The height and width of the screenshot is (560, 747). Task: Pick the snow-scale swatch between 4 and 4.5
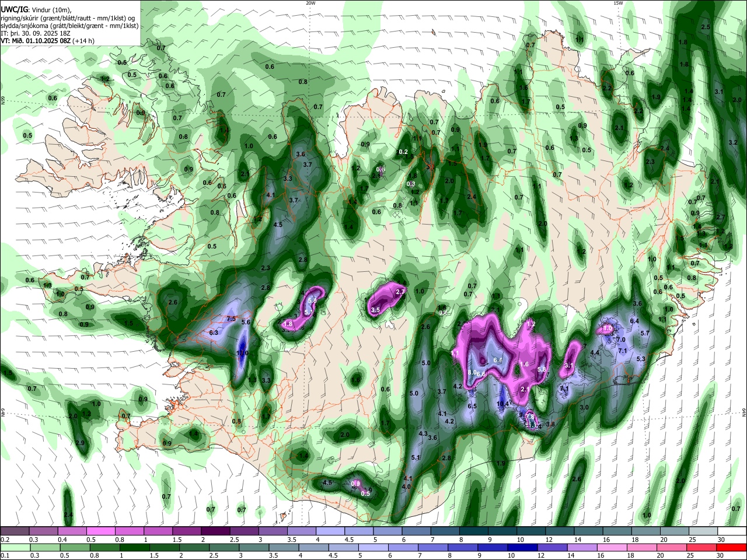(x=330, y=531)
